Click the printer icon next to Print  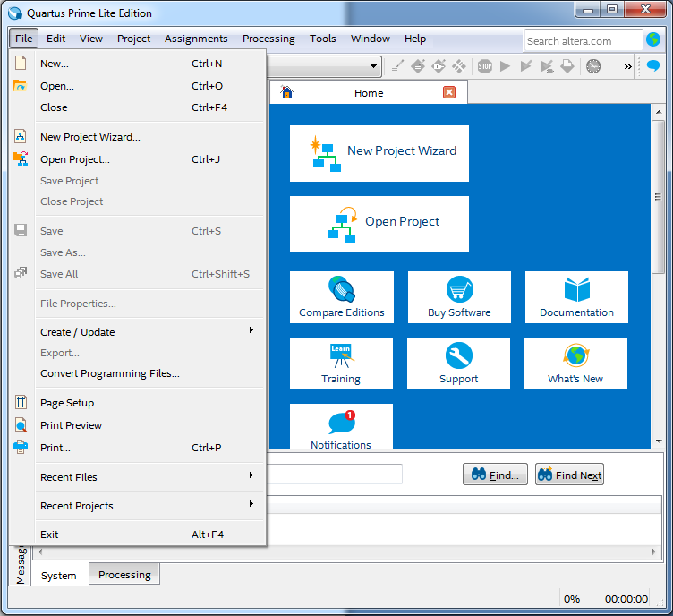21,448
